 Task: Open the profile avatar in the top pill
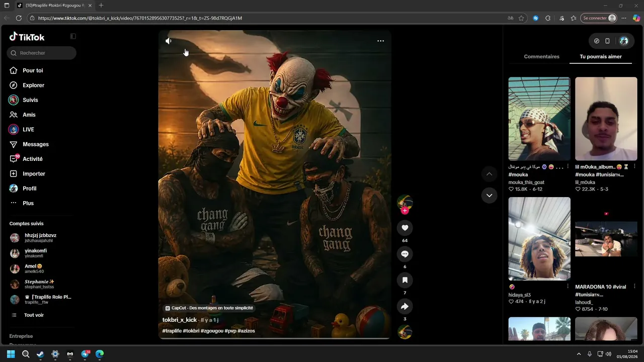point(624,41)
